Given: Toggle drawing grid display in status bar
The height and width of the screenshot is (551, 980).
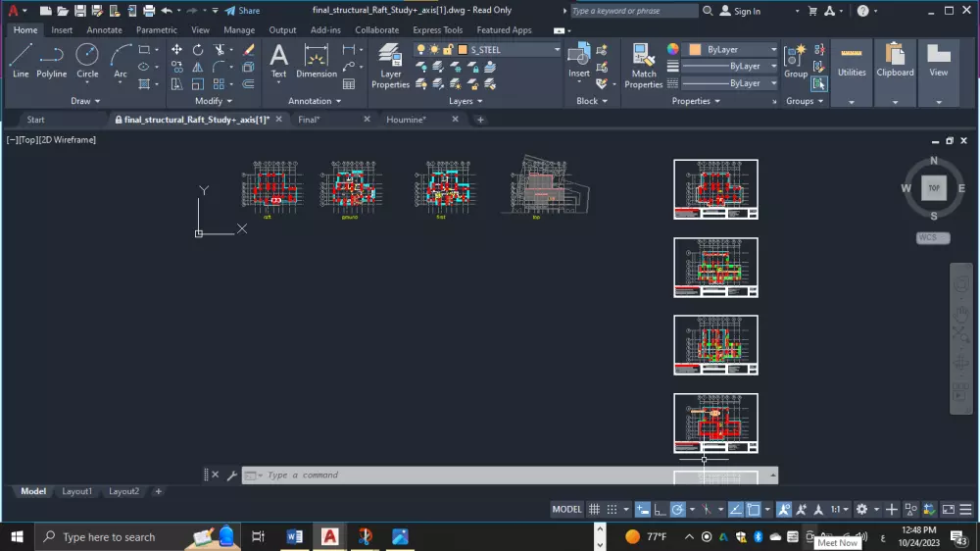Looking at the screenshot, I should [594, 509].
